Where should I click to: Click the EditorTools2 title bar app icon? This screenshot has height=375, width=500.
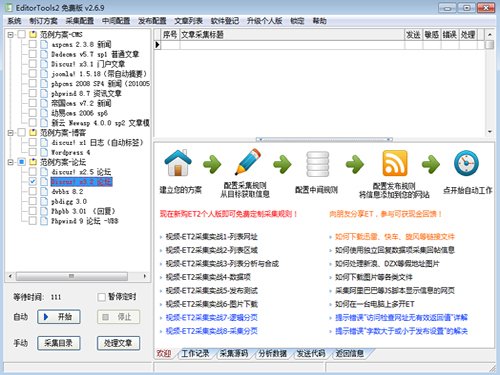[x=9, y=7]
